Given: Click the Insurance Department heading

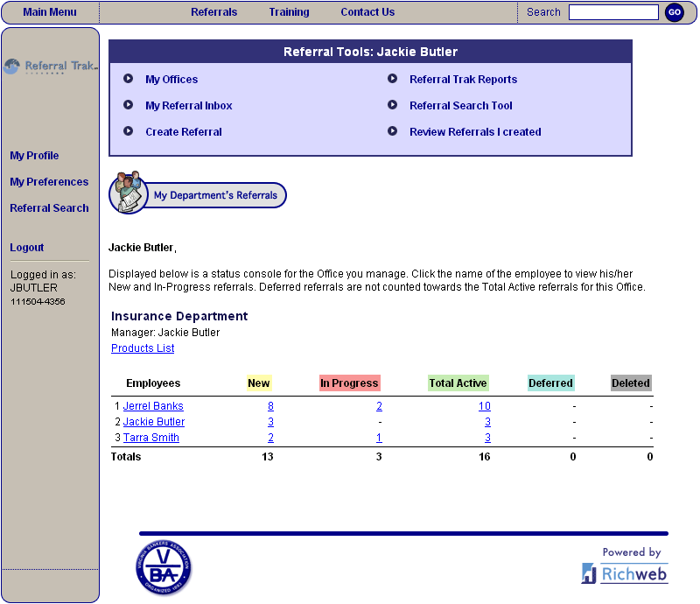Looking at the screenshot, I should [x=179, y=316].
